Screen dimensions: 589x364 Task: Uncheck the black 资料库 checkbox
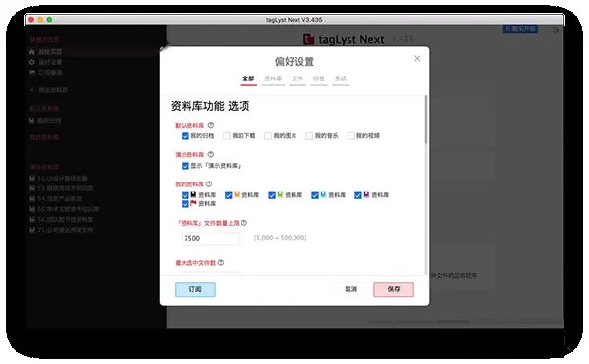pyautogui.click(x=186, y=195)
